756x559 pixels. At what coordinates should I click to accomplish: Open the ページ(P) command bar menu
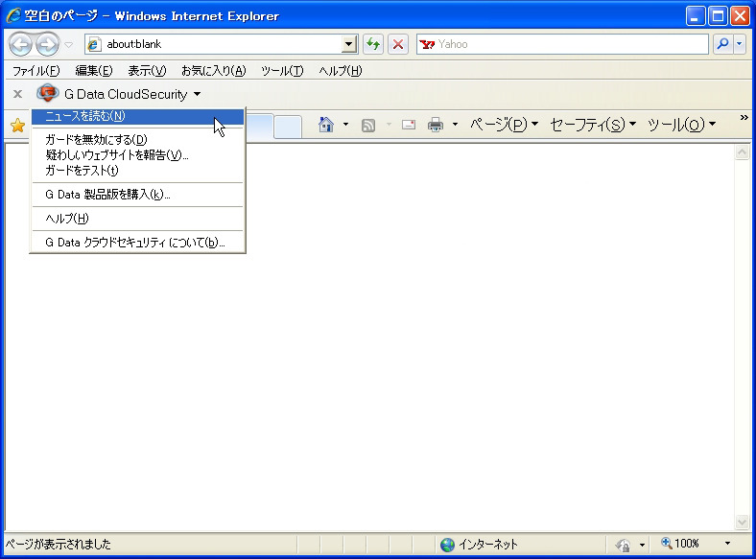pos(505,125)
